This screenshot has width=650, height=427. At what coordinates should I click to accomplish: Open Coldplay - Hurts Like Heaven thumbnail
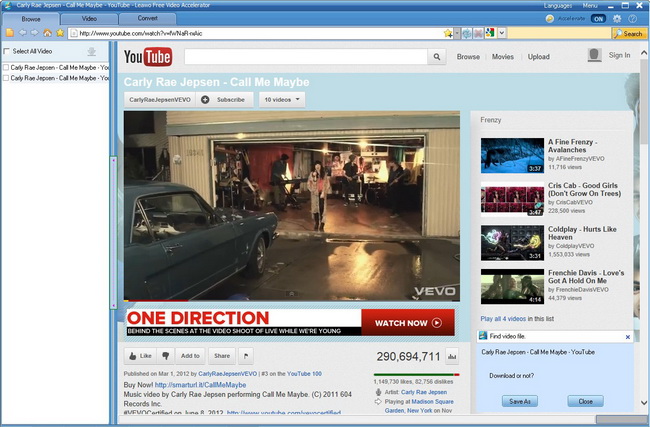[x=512, y=243]
